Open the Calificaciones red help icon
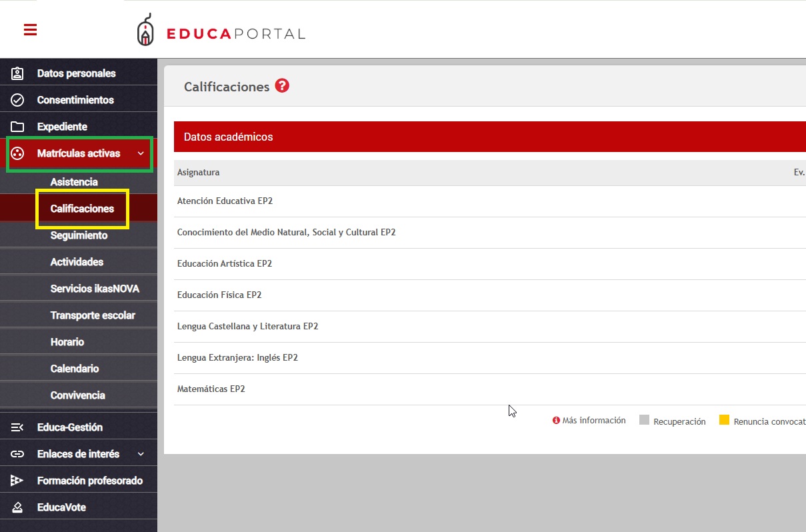This screenshot has width=806, height=532. [282, 86]
